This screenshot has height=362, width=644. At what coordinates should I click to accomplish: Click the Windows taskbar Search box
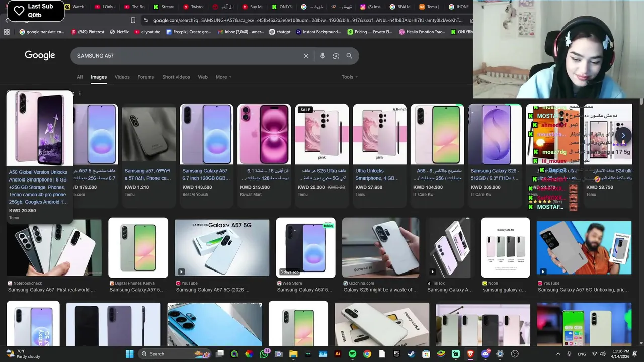(174, 354)
